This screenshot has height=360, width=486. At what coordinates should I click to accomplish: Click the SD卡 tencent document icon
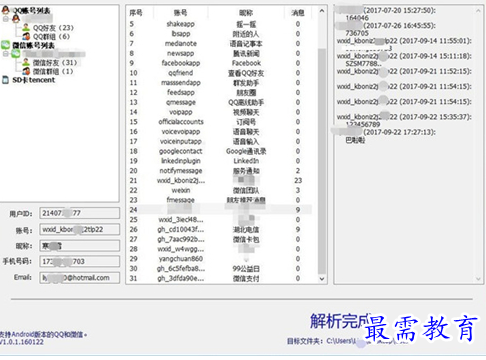coord(6,80)
